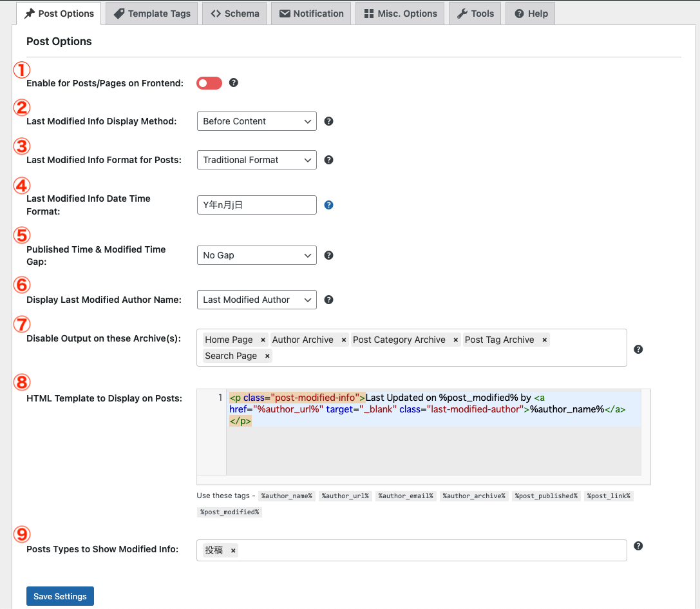The image size is (700, 609).
Task: Open the Before Content display method dropdown
Action: (256, 121)
